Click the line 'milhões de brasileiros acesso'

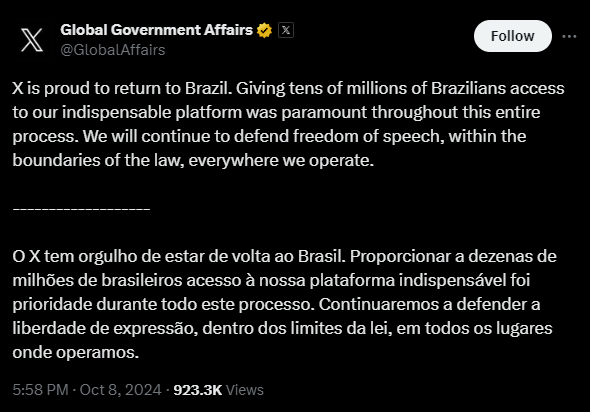click(271, 281)
